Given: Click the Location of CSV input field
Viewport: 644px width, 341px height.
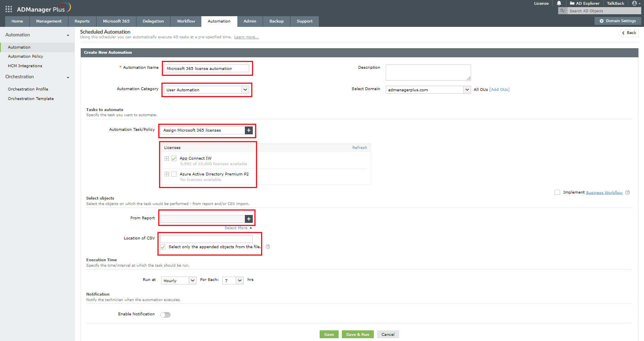Looking at the screenshot, I should coord(206,239).
